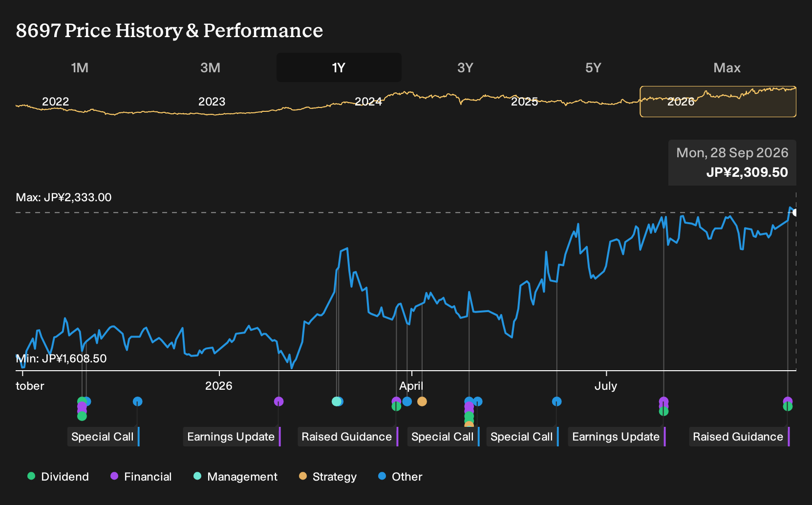Open the rightmost Raised Guidance event label
The image size is (812, 505).
point(739,437)
